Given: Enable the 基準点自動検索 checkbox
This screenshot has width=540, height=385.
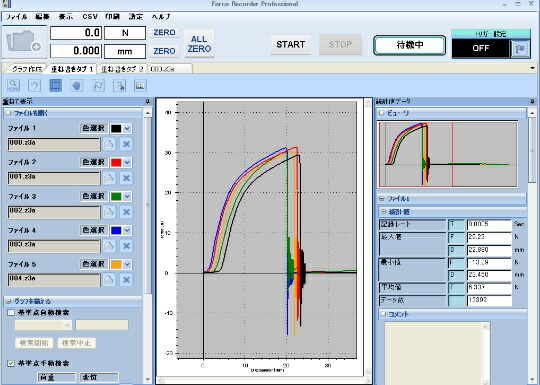Looking at the screenshot, I should point(11,313).
